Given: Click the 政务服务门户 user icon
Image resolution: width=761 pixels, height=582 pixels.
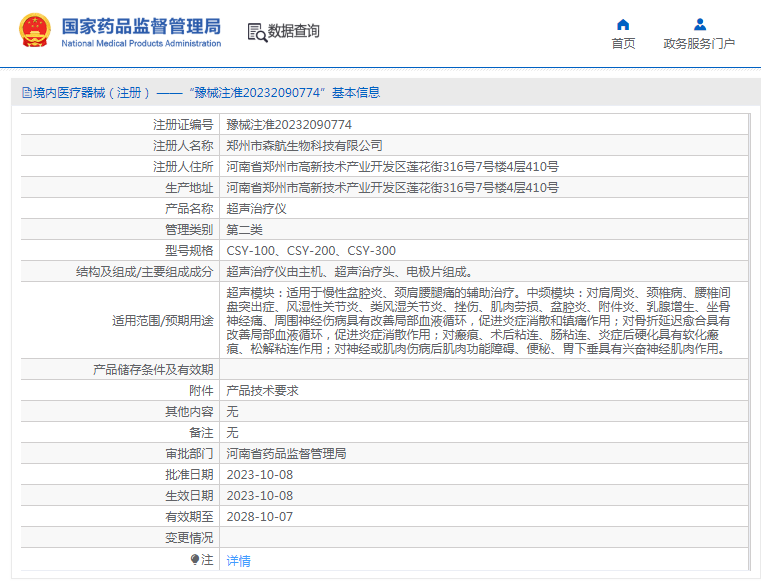Looking at the screenshot, I should (699, 24).
